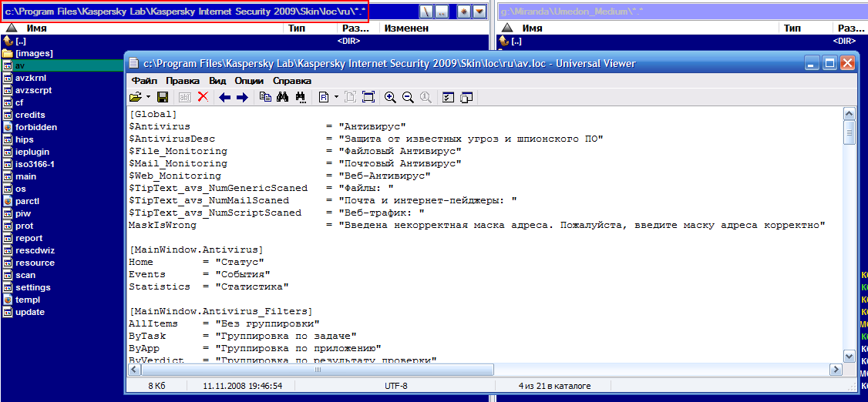Select the piw file
The image size is (868, 402).
(x=22, y=213)
